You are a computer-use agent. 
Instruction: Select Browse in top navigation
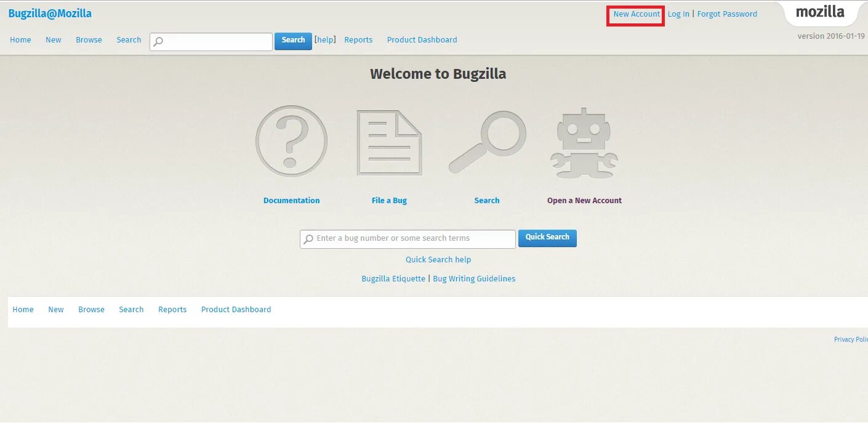[89, 40]
